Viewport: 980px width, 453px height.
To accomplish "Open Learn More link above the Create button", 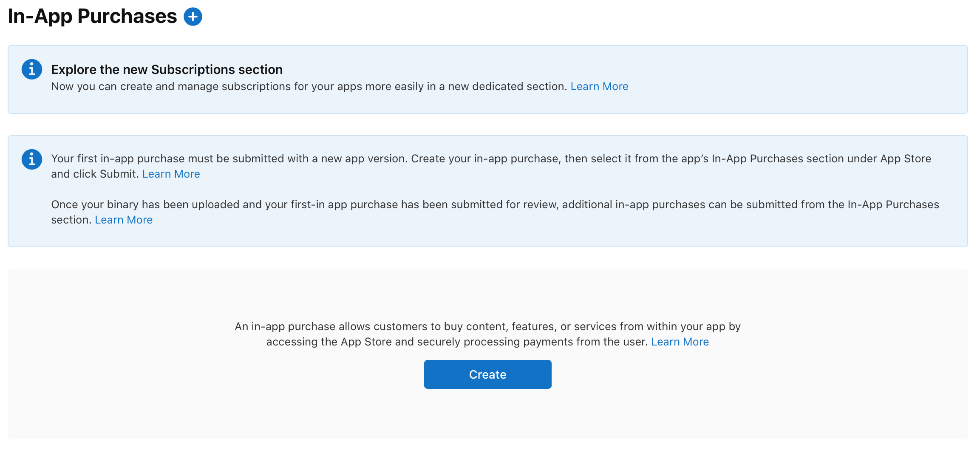I will (680, 342).
